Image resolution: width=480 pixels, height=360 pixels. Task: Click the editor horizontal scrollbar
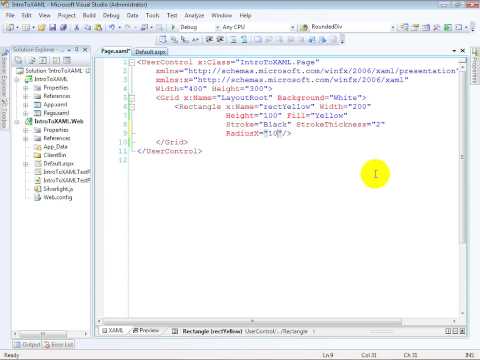pyautogui.click(x=252, y=322)
